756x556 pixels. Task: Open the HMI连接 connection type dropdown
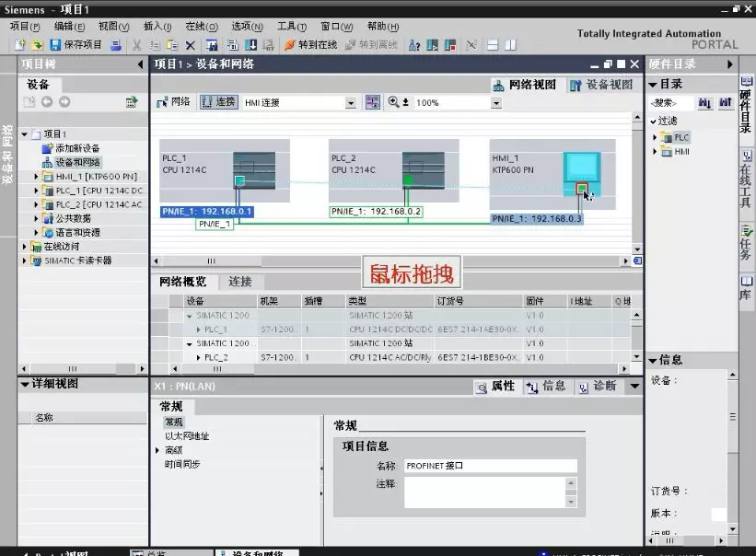point(351,103)
